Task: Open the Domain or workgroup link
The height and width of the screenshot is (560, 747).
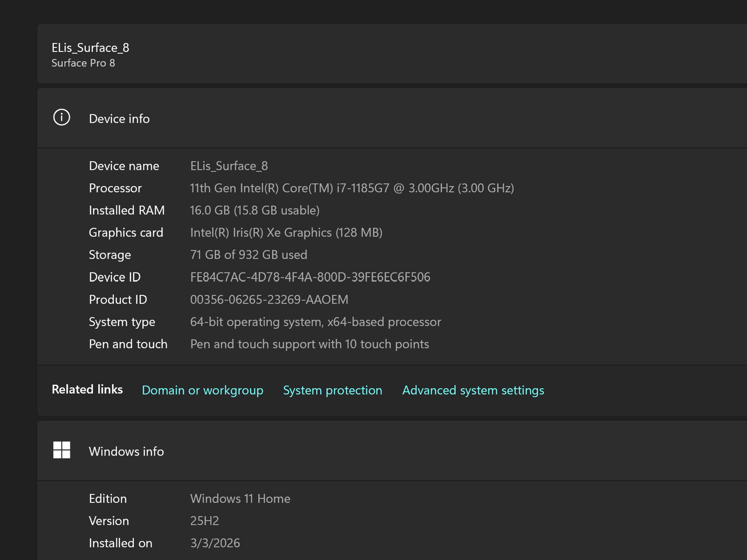Action: click(x=202, y=390)
